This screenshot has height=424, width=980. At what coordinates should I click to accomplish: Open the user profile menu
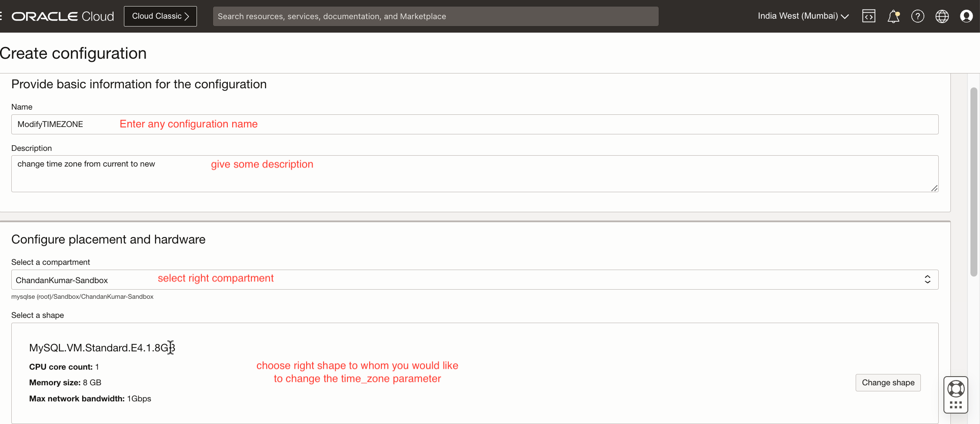click(x=967, y=16)
